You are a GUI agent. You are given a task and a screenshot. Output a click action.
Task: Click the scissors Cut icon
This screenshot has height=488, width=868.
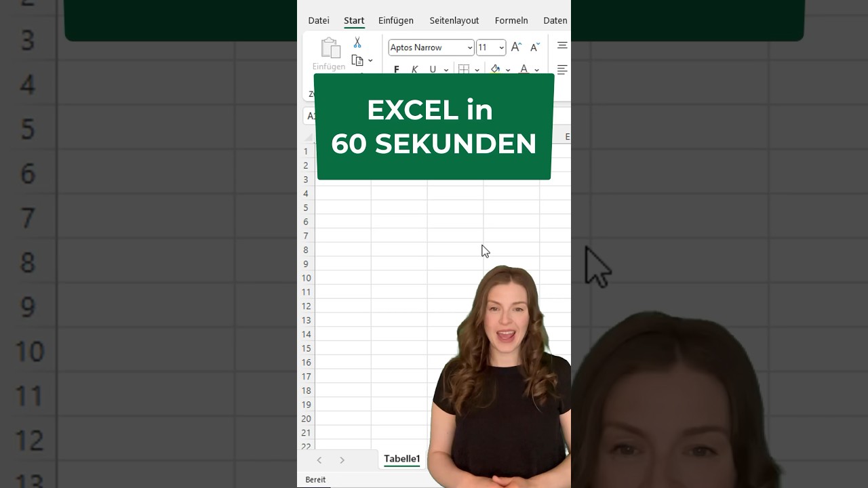[x=357, y=43]
